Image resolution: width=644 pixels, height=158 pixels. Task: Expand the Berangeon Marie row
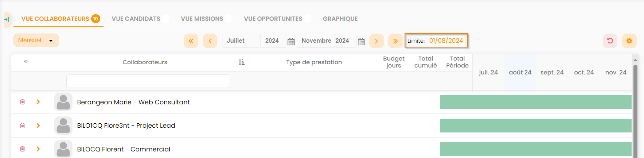(x=38, y=102)
